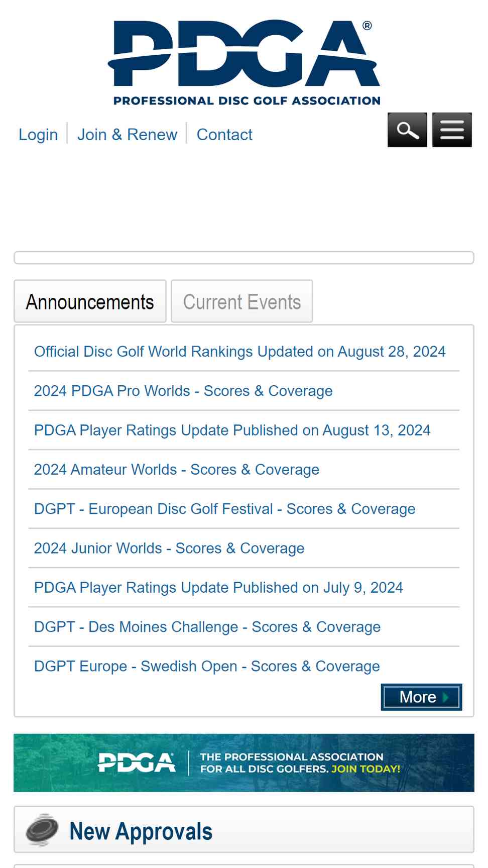Click the More announcements button
The width and height of the screenshot is (488, 868).
click(422, 697)
